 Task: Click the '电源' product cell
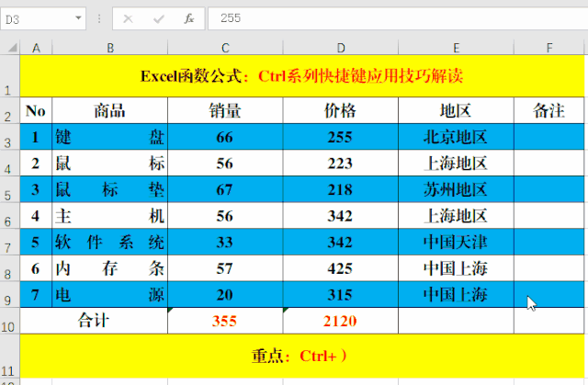click(110, 295)
